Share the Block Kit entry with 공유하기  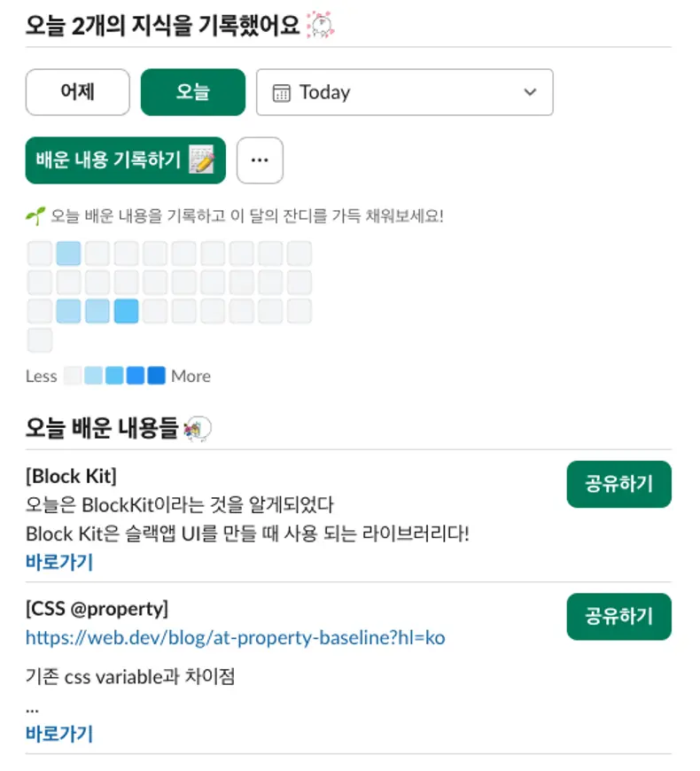tap(618, 484)
